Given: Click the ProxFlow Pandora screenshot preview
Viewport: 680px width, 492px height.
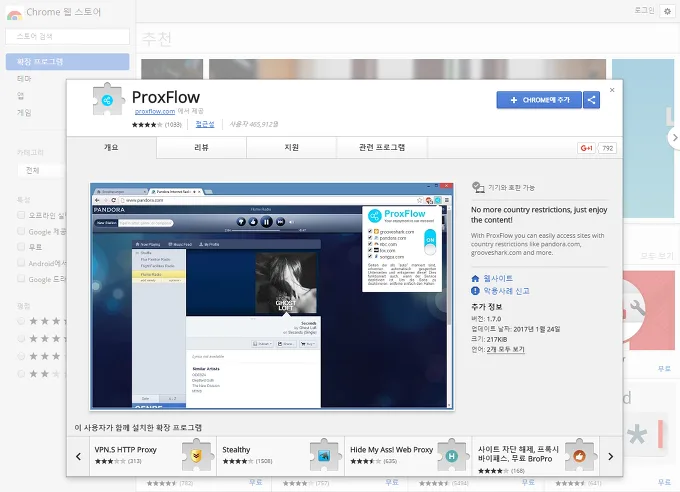Looking at the screenshot, I should [x=272, y=296].
